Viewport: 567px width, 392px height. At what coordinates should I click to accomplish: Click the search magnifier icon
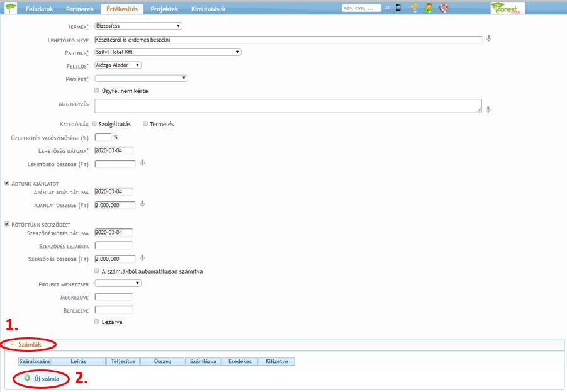(x=387, y=8)
